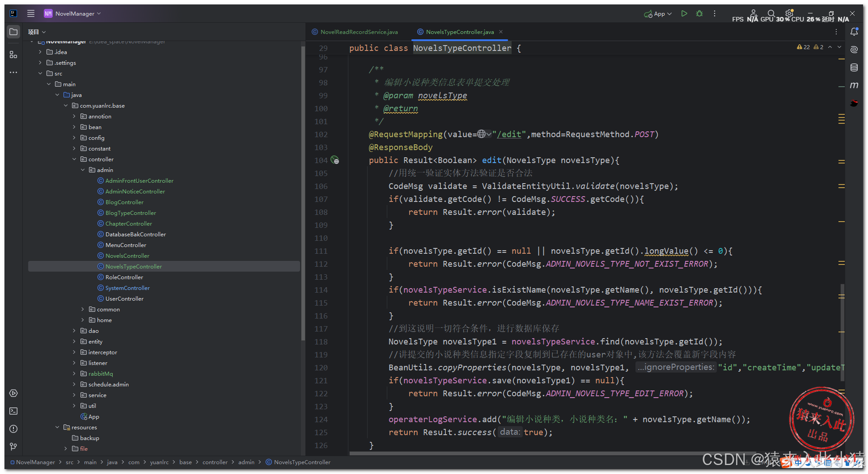Viewport: 868px width, 474px height.
Task: Open the Notifications bell panel
Action: pyautogui.click(x=854, y=32)
